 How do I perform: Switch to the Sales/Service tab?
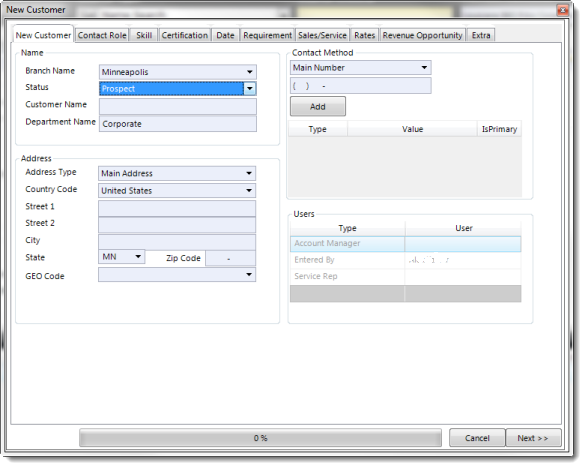[x=323, y=35]
